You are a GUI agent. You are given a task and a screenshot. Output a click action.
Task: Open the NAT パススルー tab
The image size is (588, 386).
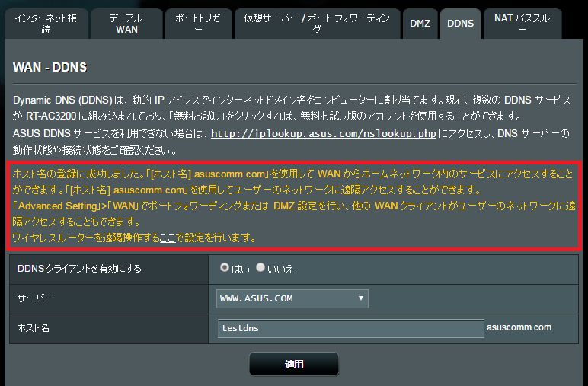tap(522, 24)
